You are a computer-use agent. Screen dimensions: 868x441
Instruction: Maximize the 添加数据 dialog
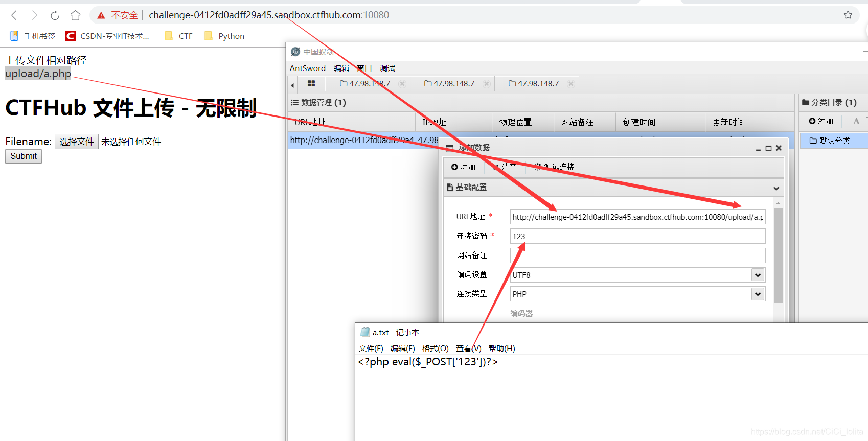pos(768,148)
